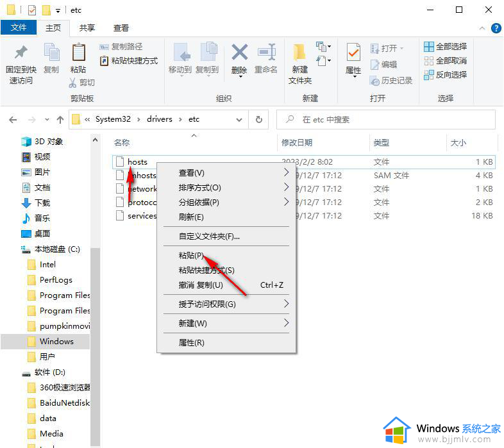Click the Forward navigation arrow

pyautogui.click(x=32, y=120)
